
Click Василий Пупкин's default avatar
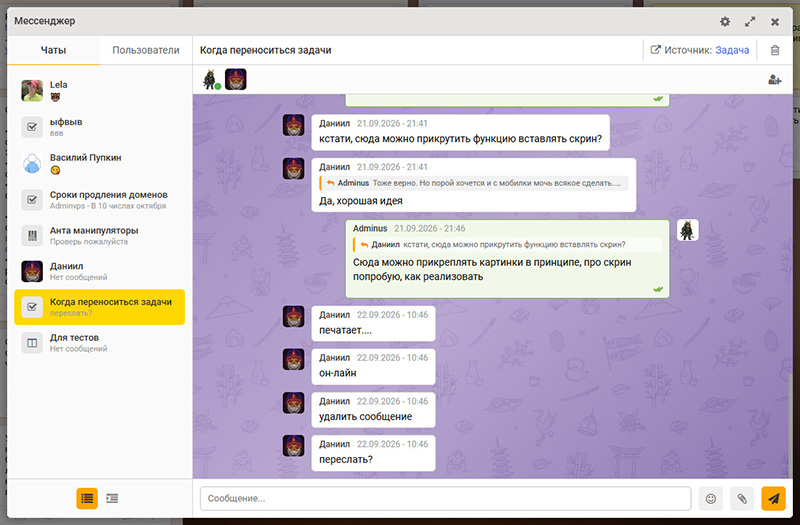32,163
